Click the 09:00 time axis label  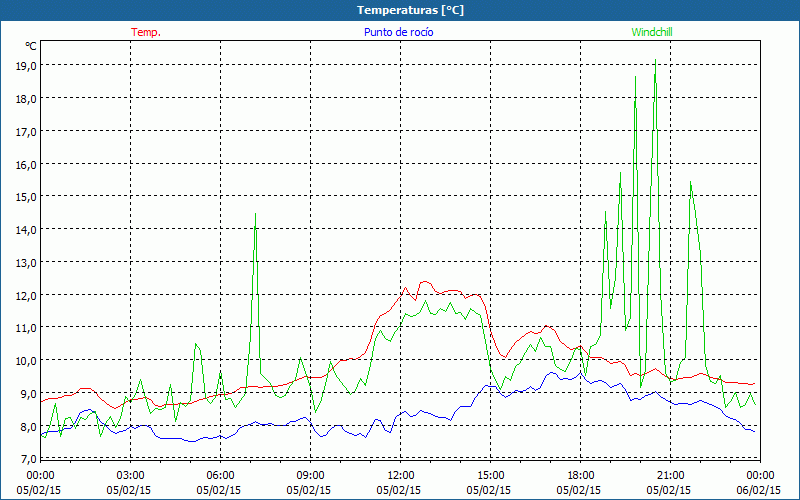pos(310,476)
